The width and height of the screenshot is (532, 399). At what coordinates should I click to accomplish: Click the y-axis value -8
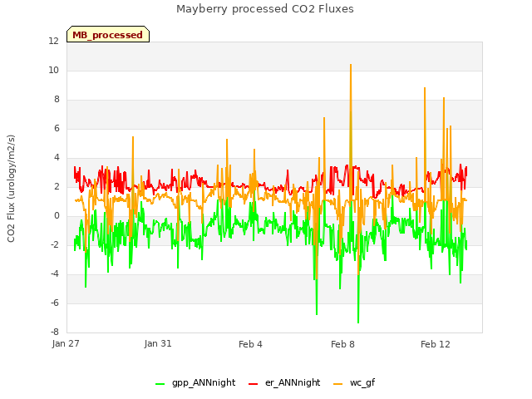click(x=55, y=332)
